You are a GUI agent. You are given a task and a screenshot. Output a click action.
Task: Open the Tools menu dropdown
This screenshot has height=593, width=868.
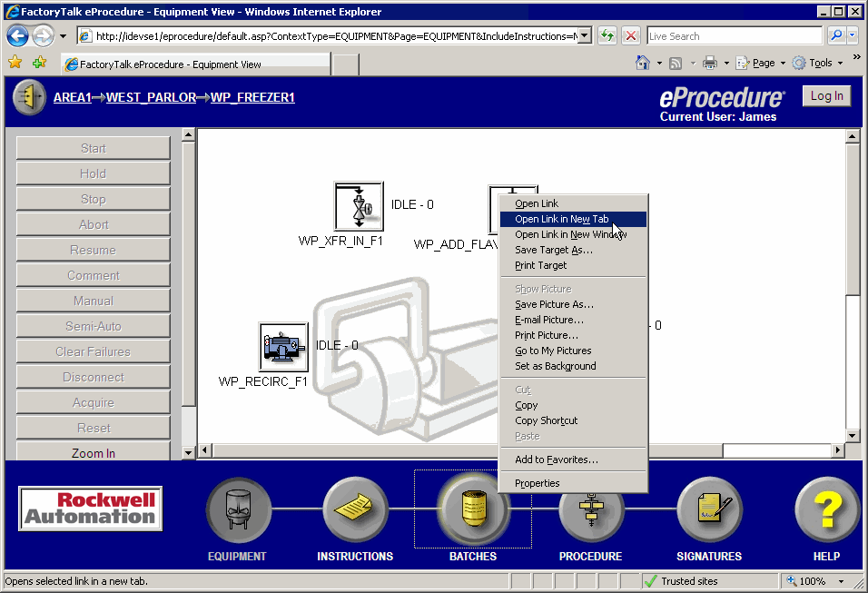pos(817,64)
